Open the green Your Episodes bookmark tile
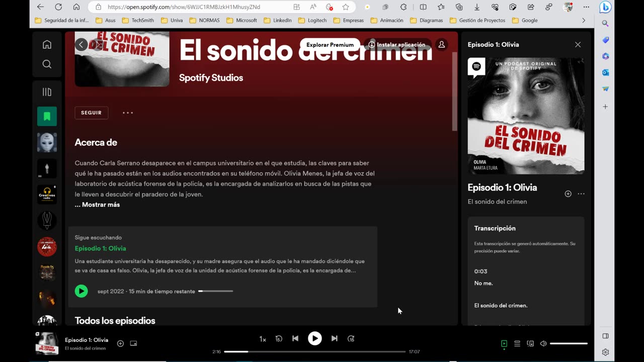The height and width of the screenshot is (362, 644). 47,116
